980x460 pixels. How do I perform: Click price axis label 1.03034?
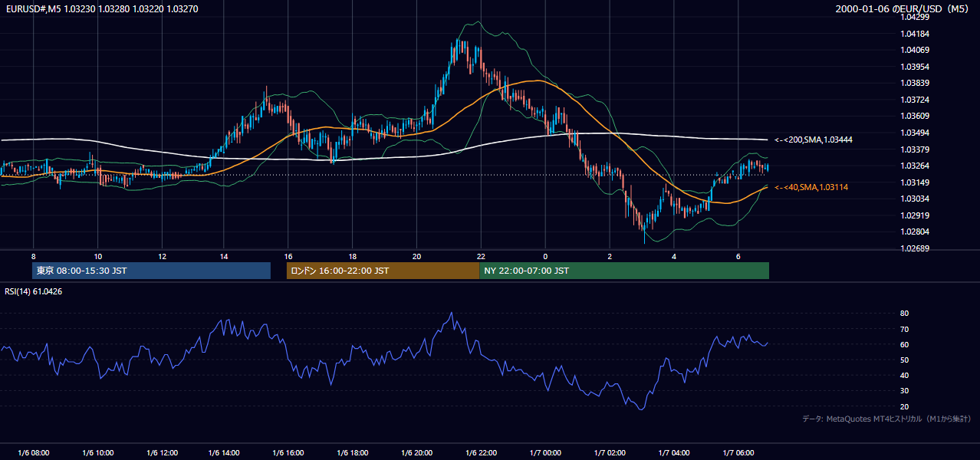[x=916, y=199]
